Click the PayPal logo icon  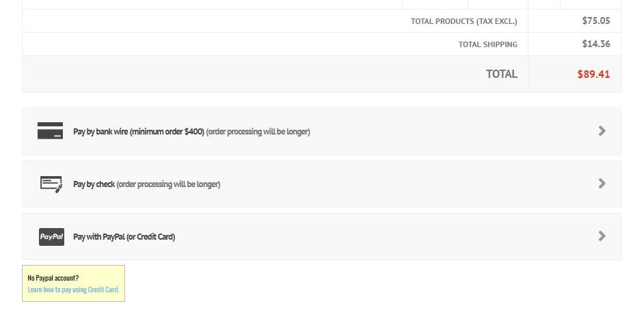click(x=51, y=237)
